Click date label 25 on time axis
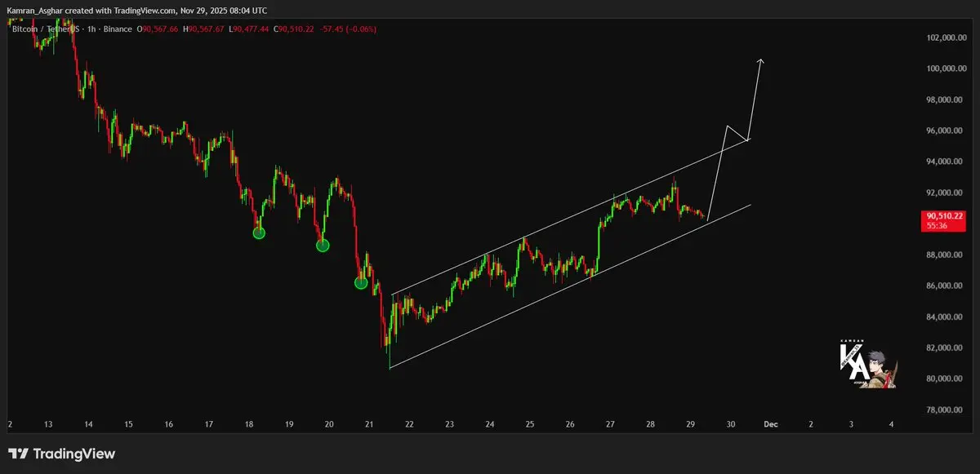Image resolution: width=980 pixels, height=474 pixels. pos(530,425)
